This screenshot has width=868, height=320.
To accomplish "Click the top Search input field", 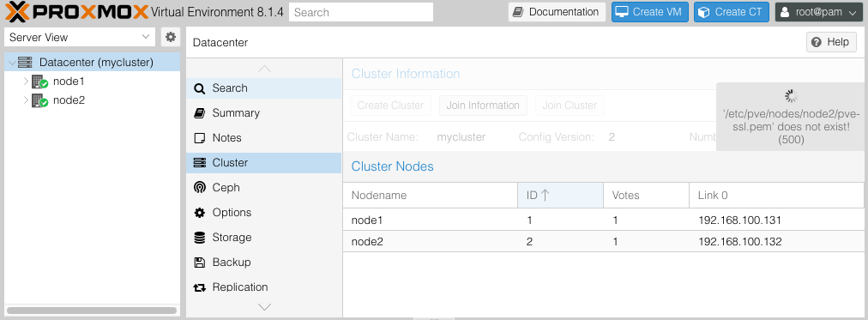I will [x=361, y=12].
